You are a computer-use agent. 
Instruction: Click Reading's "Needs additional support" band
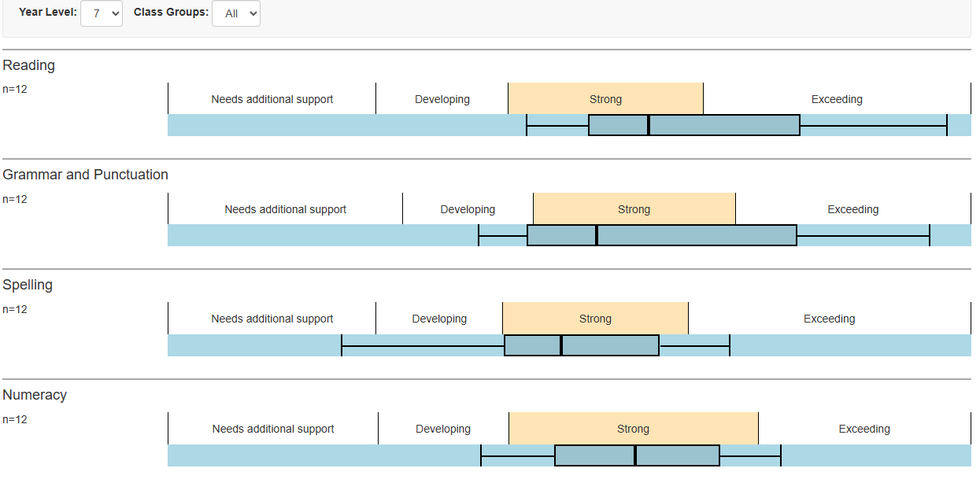tap(272, 98)
